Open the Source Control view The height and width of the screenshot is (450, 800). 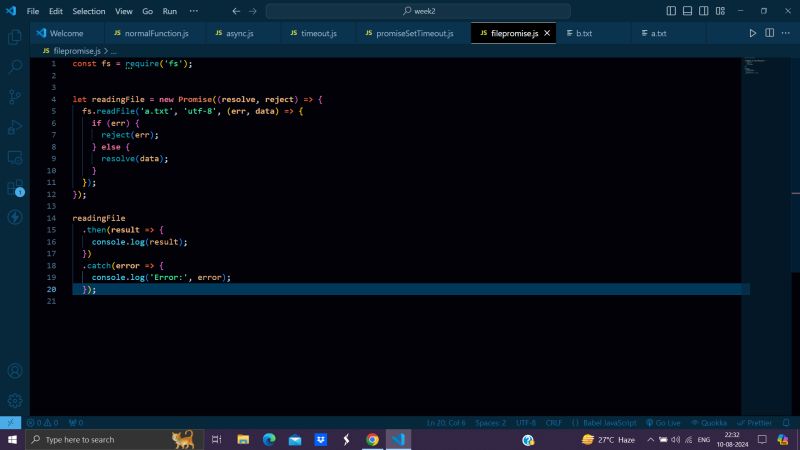[15, 97]
